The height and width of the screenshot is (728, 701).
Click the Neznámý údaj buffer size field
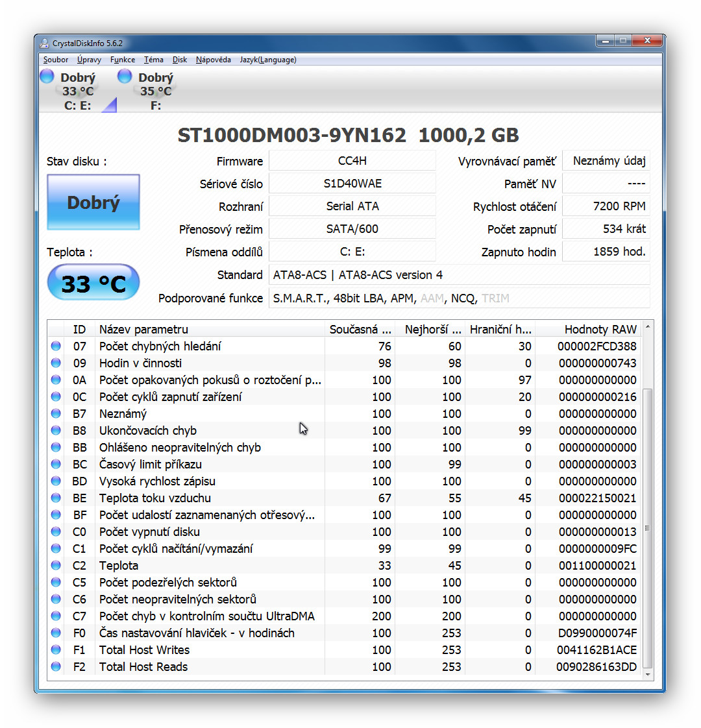[x=606, y=161]
